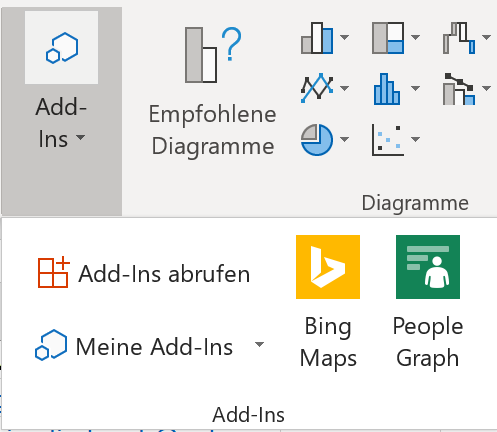
Task: Expand the line chart dropdown arrow
Action: pyautogui.click(x=345, y=88)
